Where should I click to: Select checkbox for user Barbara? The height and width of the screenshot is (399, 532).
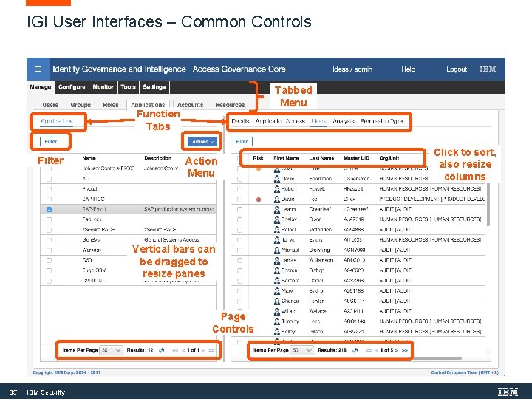pos(240,281)
